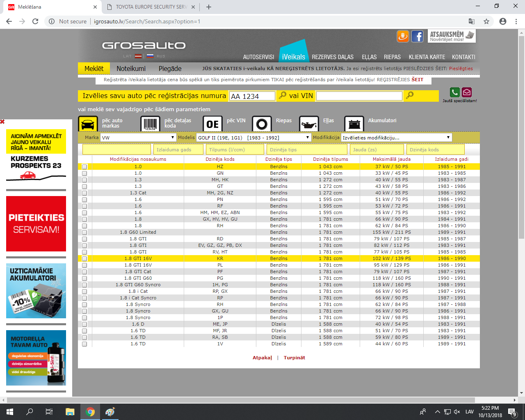Open the Modifikācija dropdown

point(396,138)
